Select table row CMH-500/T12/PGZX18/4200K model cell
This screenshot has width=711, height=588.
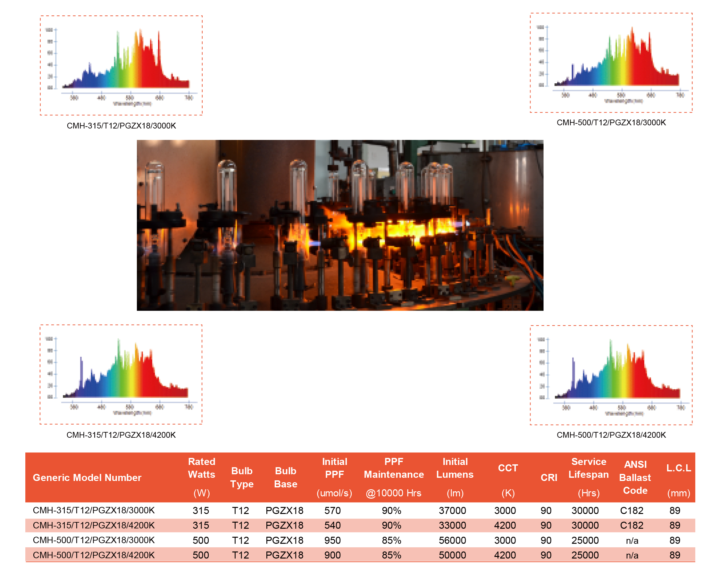(x=94, y=555)
